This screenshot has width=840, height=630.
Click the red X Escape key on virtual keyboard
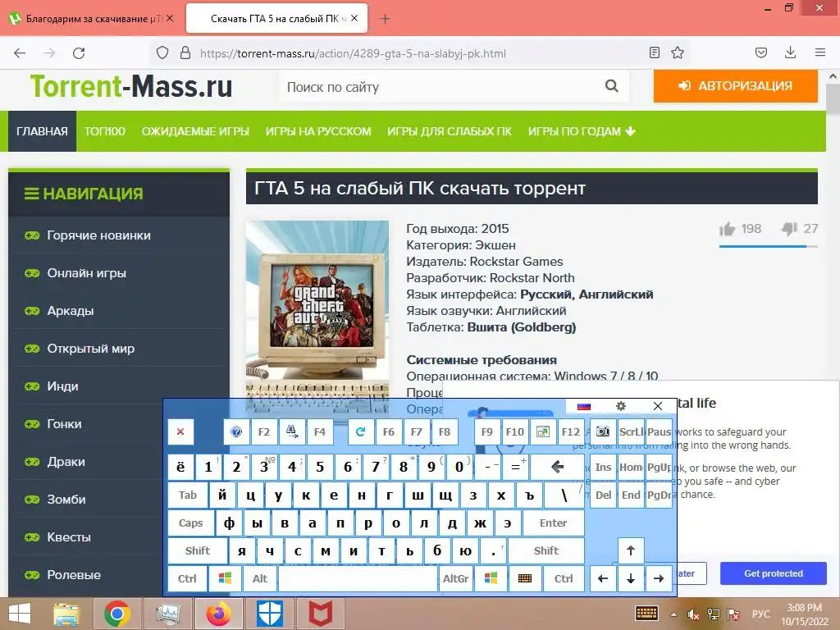180,431
